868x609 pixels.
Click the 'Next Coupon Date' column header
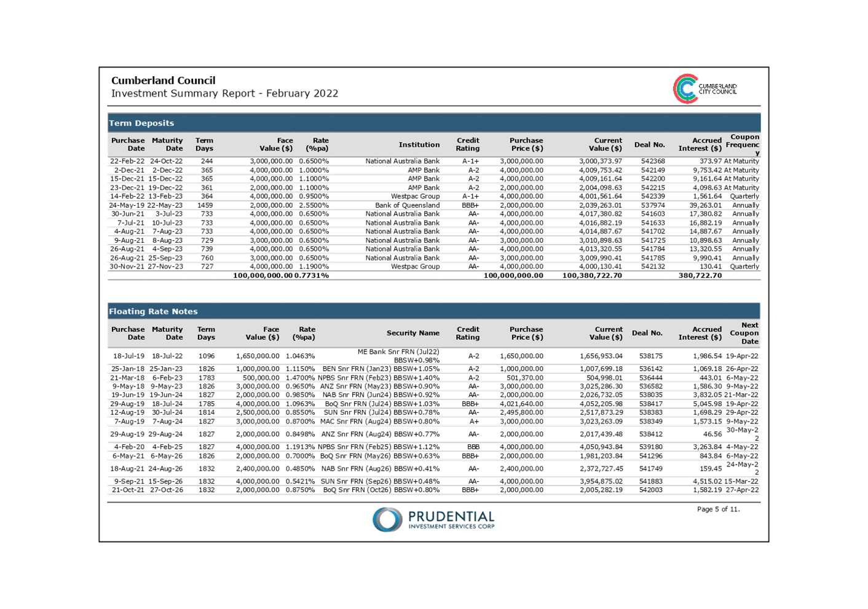pos(744,333)
